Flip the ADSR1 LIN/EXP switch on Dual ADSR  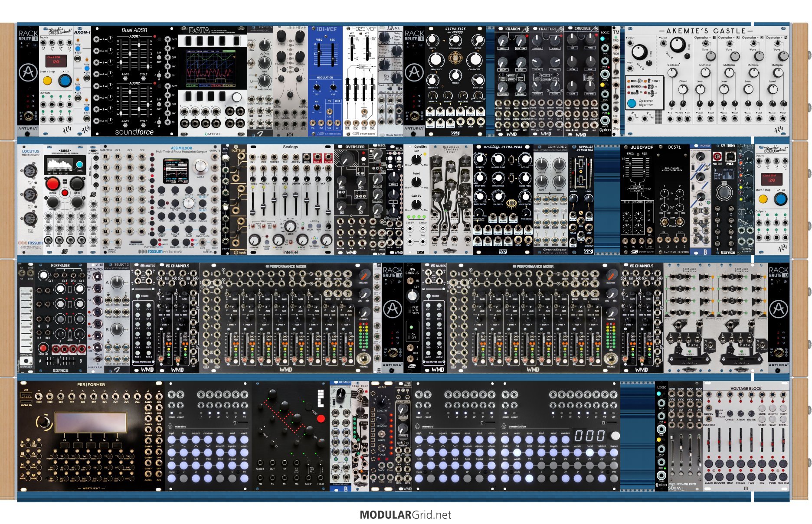[x=159, y=57]
